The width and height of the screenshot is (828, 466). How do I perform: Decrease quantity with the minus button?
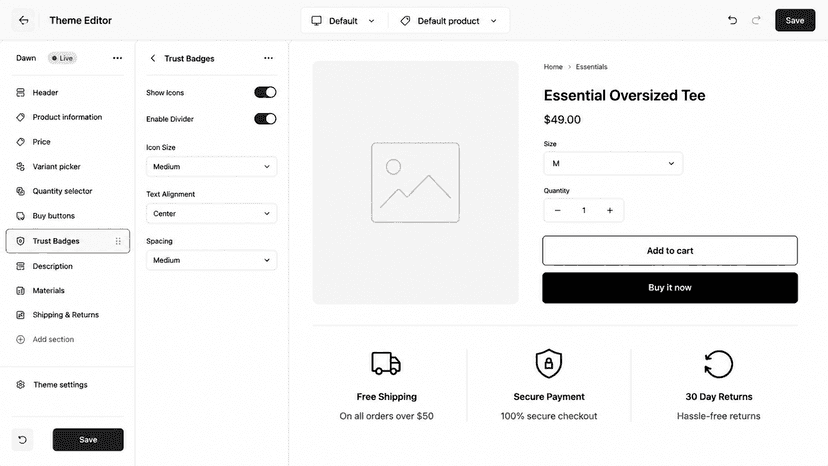coord(557,210)
